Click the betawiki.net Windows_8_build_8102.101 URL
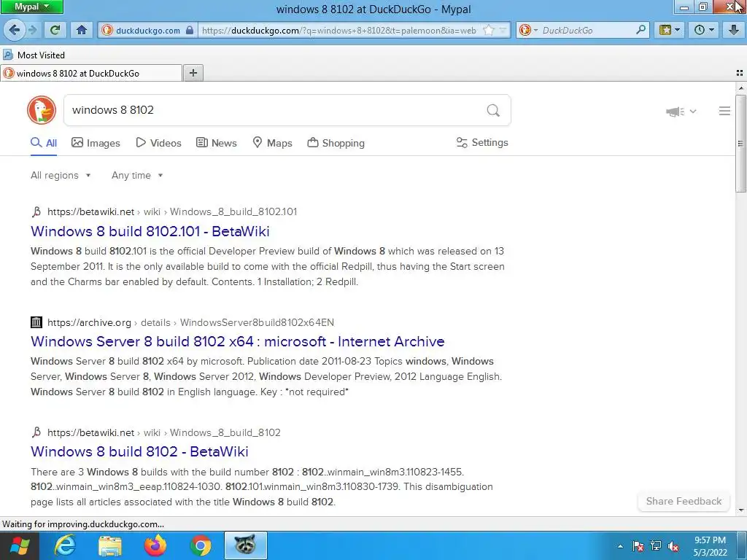The height and width of the screenshot is (560, 747). click(x=172, y=211)
